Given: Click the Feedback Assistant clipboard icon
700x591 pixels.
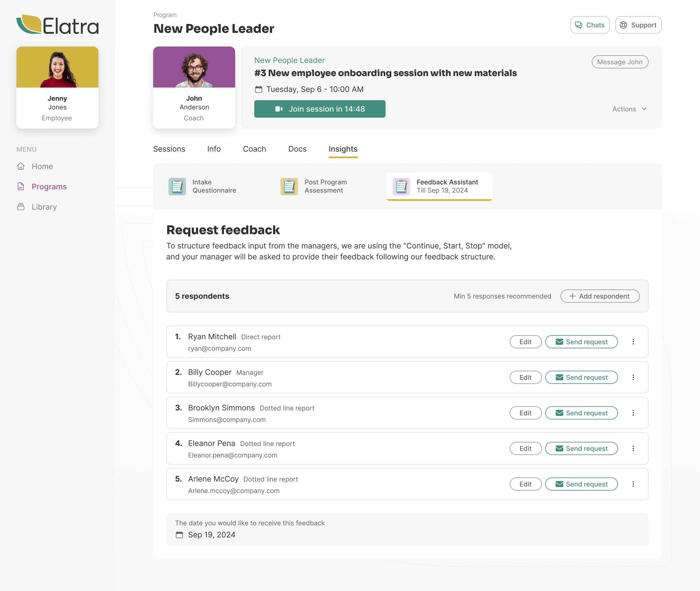Looking at the screenshot, I should [x=401, y=187].
